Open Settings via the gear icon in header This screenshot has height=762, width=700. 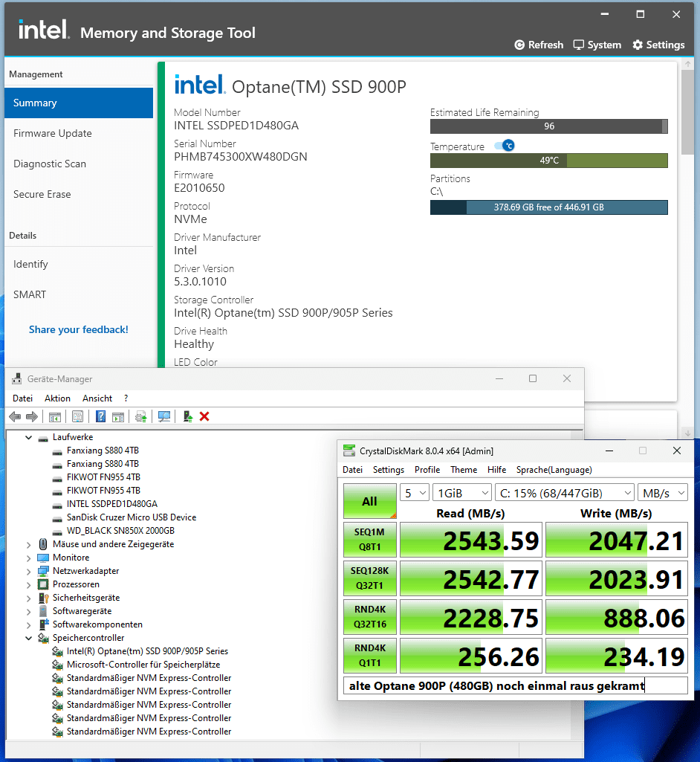(638, 45)
